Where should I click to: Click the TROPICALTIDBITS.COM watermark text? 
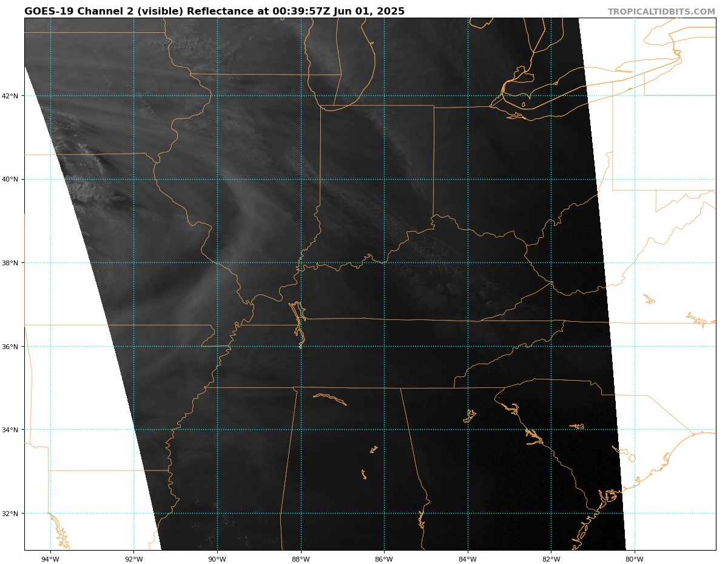pos(661,12)
